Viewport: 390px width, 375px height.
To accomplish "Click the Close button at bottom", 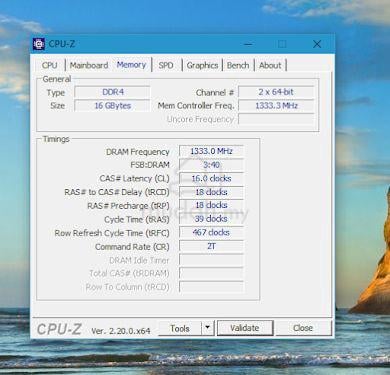I will 303,328.
